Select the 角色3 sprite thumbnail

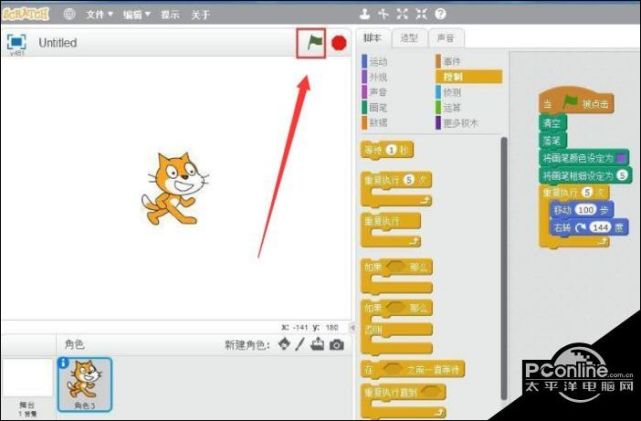pos(85,384)
